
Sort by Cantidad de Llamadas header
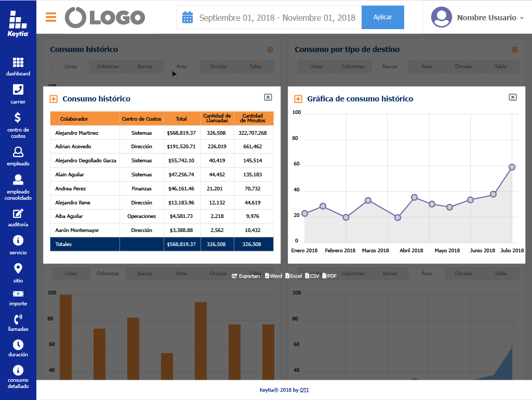click(217, 118)
